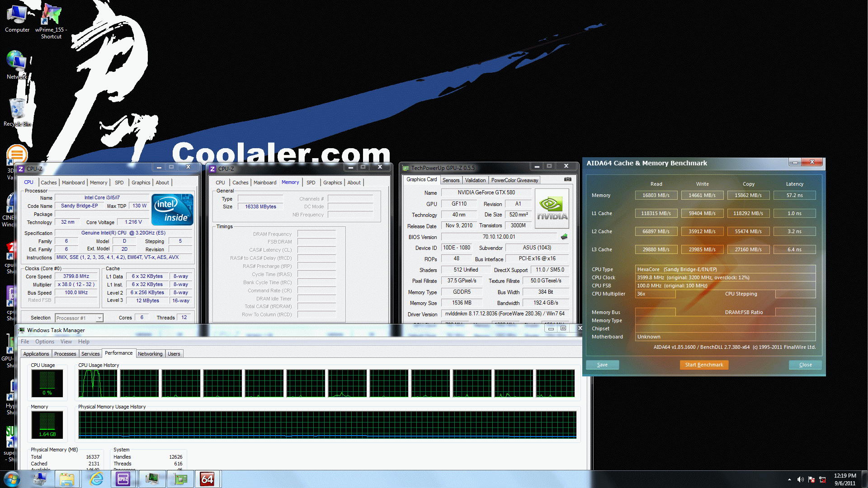Click the BIOS save chip icon in GPU-Z
This screenshot has height=488, width=868.
[x=564, y=237]
